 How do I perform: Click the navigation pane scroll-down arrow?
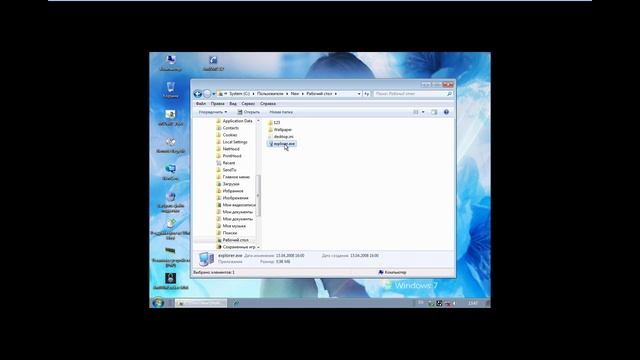point(258,247)
